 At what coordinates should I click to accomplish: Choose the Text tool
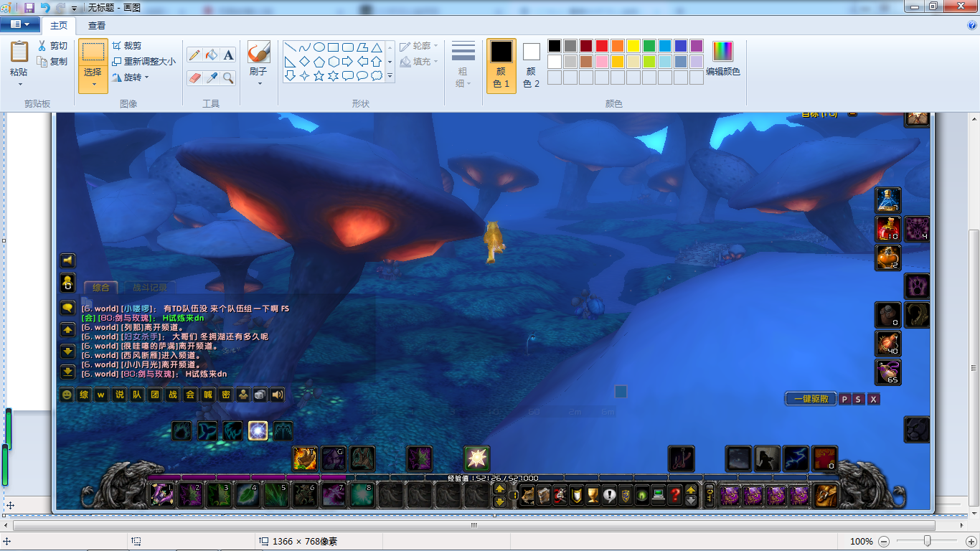pyautogui.click(x=228, y=55)
